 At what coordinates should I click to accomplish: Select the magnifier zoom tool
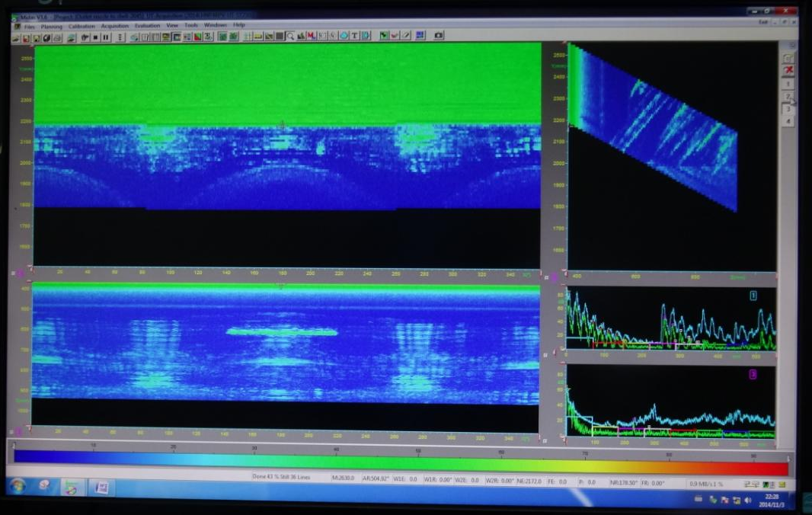coord(290,36)
